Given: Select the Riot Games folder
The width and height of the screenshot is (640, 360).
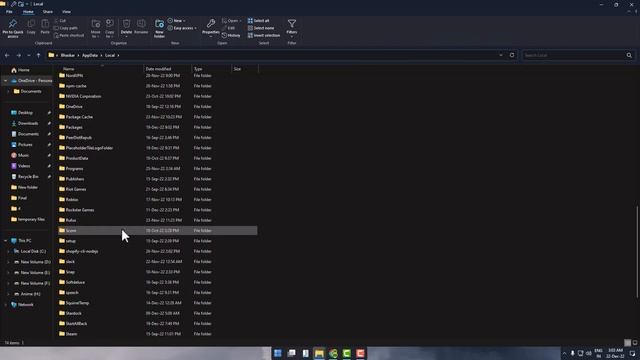Looking at the screenshot, I should tap(76, 189).
